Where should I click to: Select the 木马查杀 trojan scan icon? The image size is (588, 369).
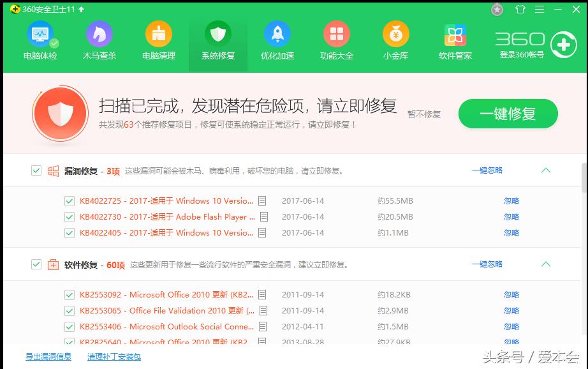(x=99, y=40)
